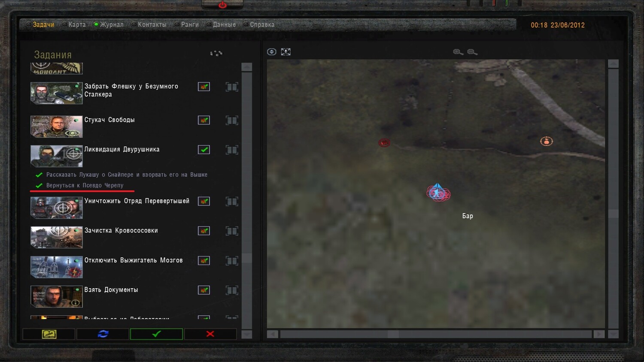
Task: Show active tasks with blue arrows button
Action: [103, 334]
